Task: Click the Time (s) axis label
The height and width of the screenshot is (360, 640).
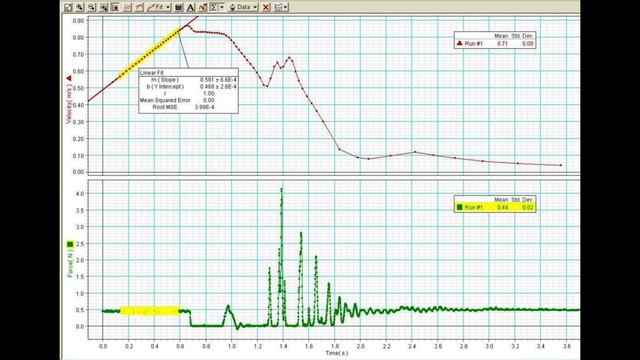Action: (x=337, y=353)
